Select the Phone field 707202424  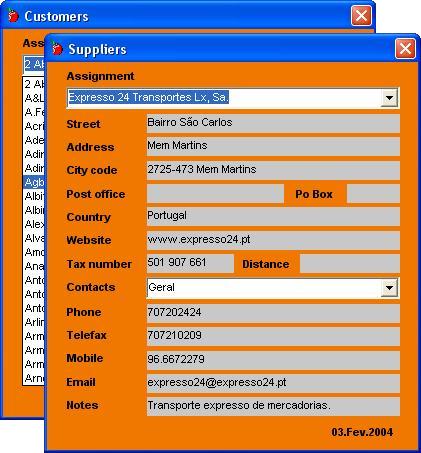[x=273, y=313]
